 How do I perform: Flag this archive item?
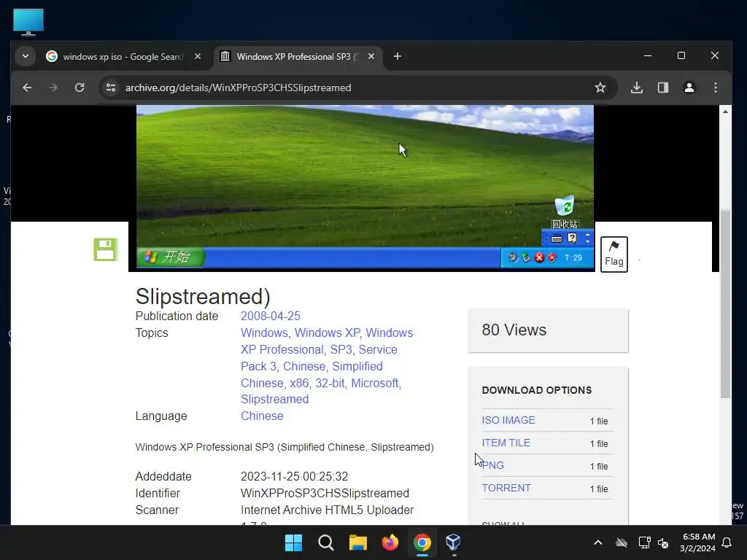pos(614,254)
